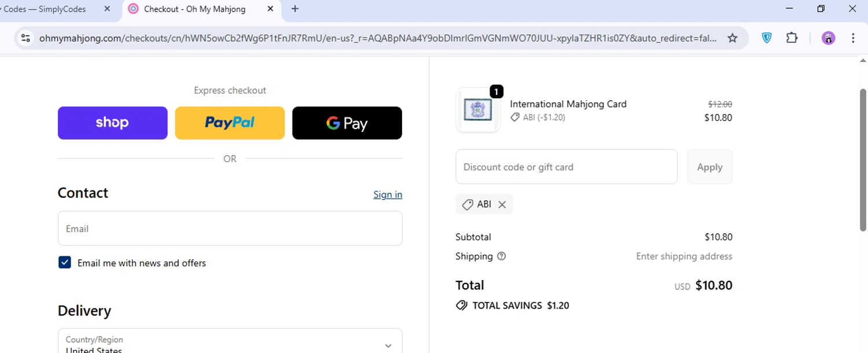
Task: Open Chrome's three-dot menu
Action: pos(854,38)
